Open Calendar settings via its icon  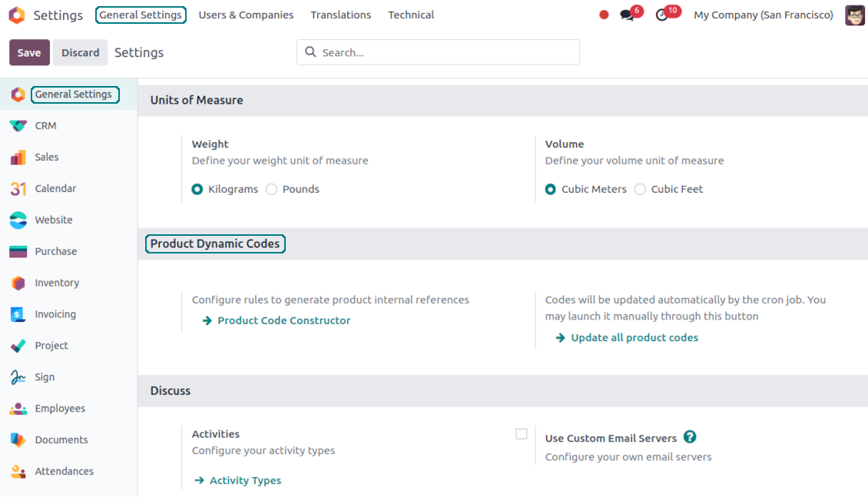coord(18,189)
